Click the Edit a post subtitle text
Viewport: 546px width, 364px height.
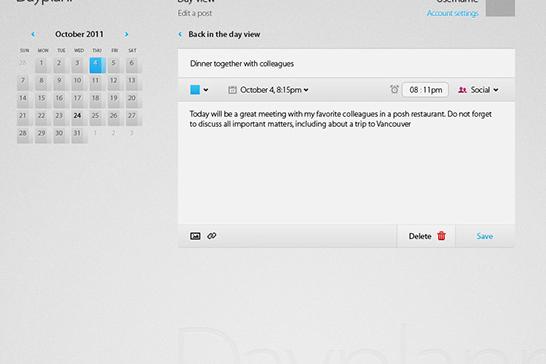[x=195, y=13]
